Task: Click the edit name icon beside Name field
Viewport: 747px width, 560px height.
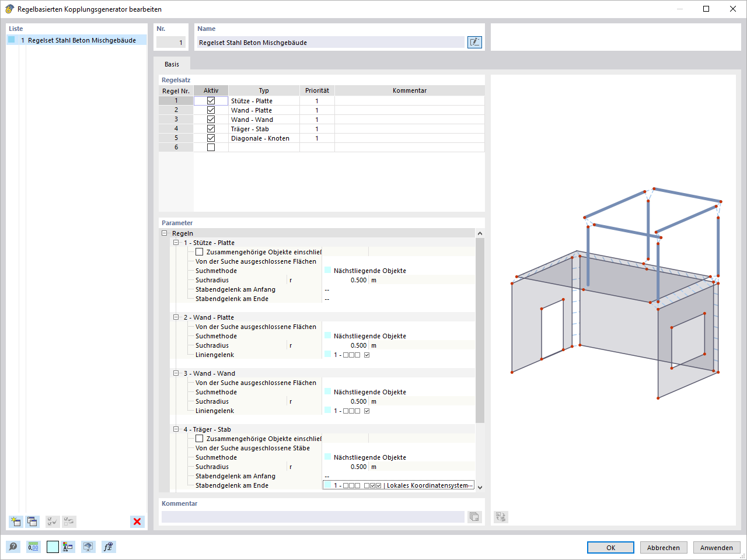Action: (x=474, y=42)
